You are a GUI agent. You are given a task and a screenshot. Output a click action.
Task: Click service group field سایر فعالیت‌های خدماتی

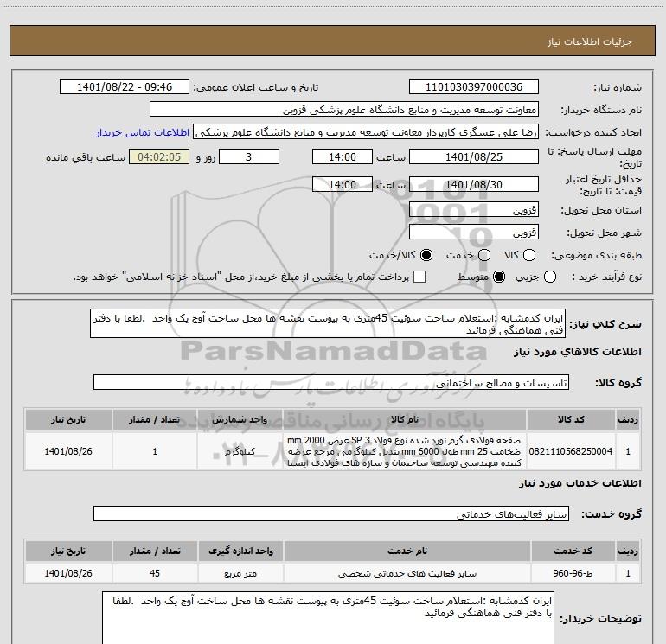(331, 514)
